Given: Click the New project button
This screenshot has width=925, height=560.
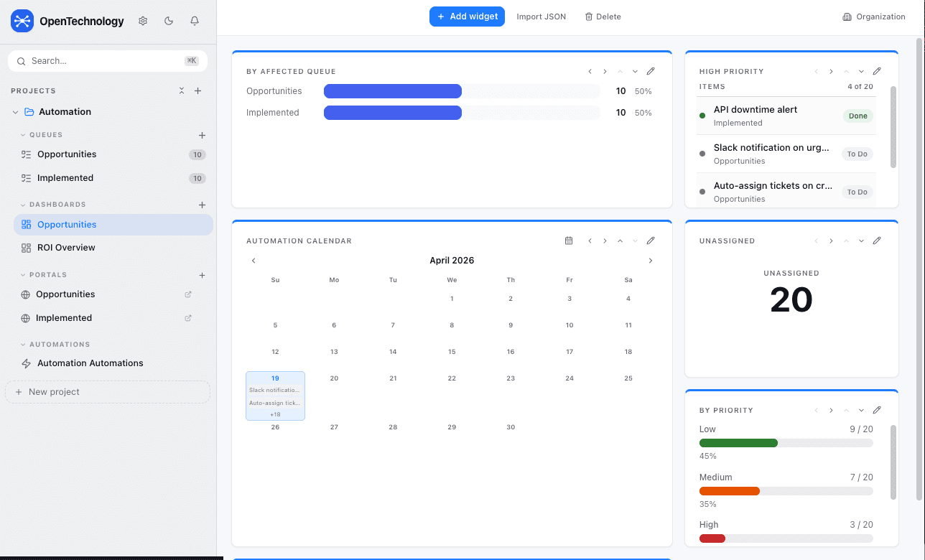Looking at the screenshot, I should (x=108, y=392).
